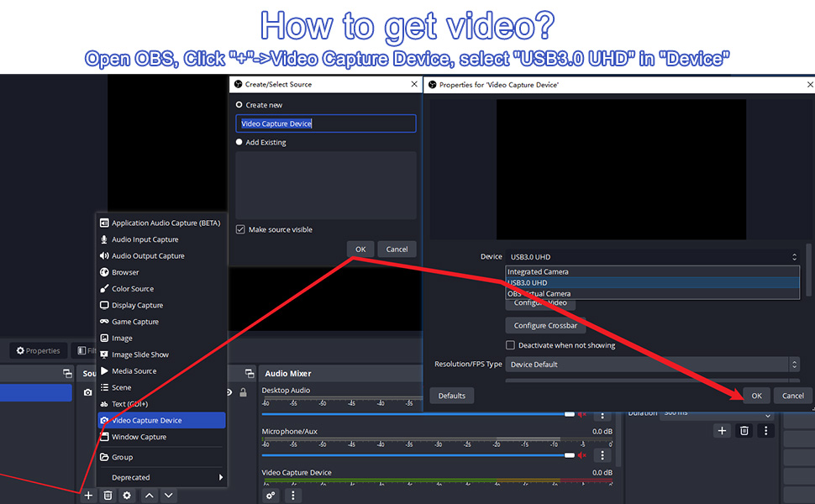Click the add source plus icon
Screen dimensions: 815x504
pyautogui.click(x=87, y=496)
